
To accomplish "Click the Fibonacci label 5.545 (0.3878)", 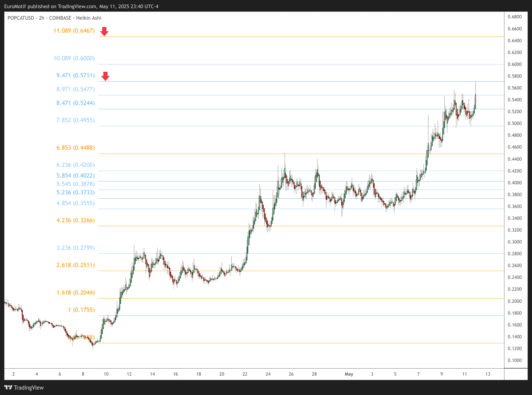I will (76, 184).
